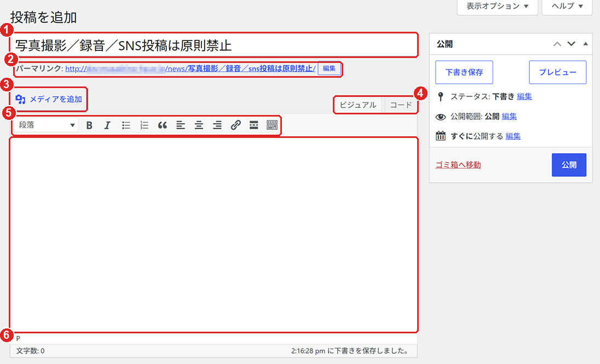The image size is (600, 364).
Task: Save the draft with 下書き保存
Action: 464,72
